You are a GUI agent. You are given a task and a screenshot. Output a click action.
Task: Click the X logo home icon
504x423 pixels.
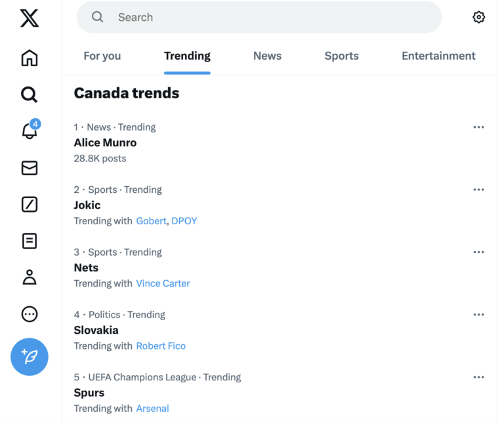coord(30,18)
